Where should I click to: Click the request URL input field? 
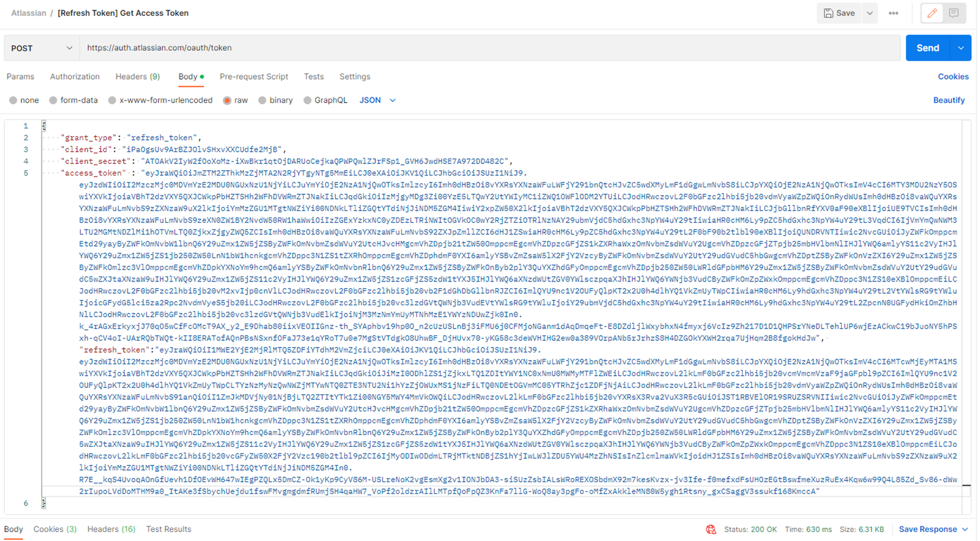tap(490, 48)
